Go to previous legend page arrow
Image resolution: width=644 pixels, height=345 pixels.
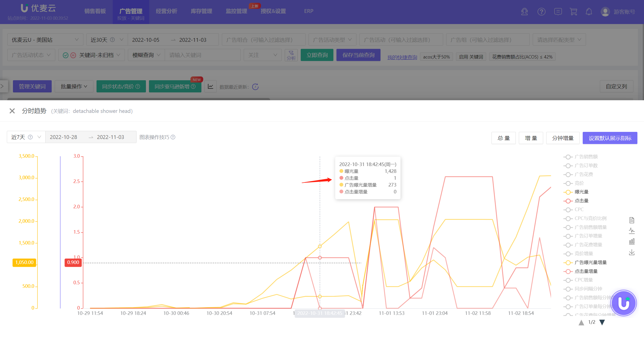[581, 322]
